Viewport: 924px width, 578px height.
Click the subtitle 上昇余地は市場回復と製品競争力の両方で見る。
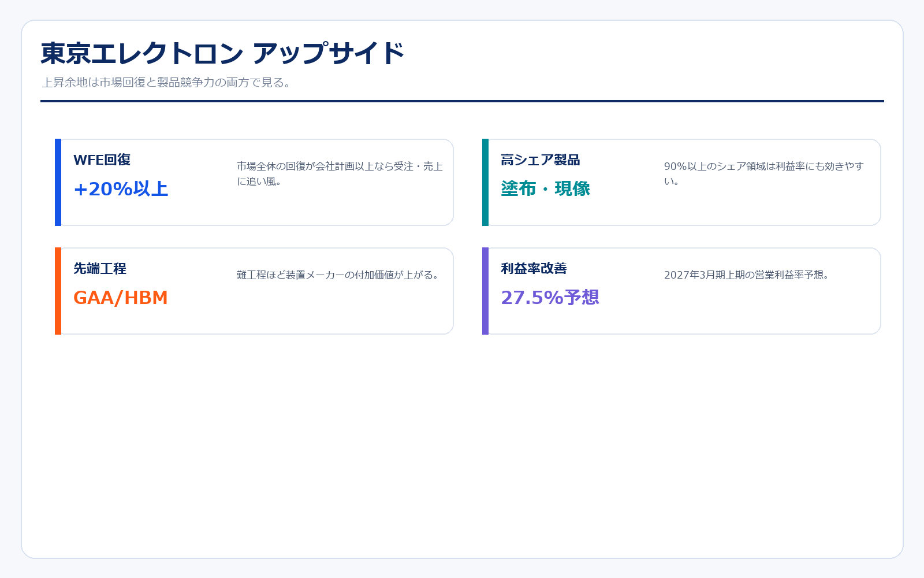click(168, 83)
